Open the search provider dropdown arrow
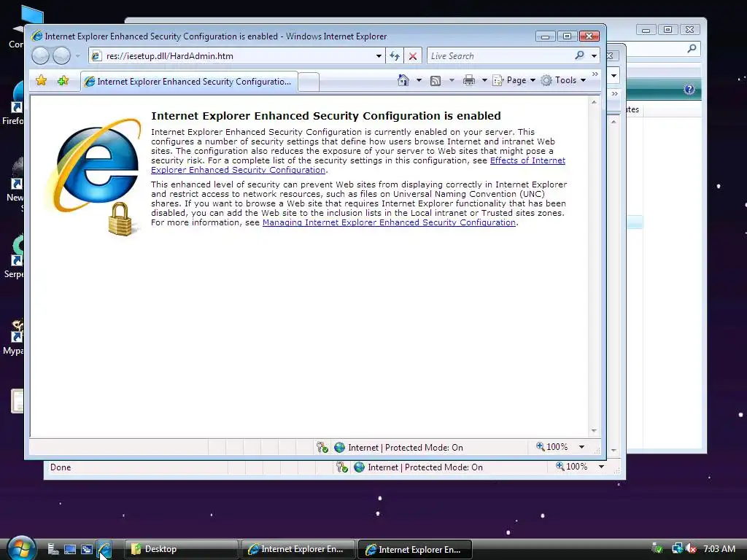 594,56
